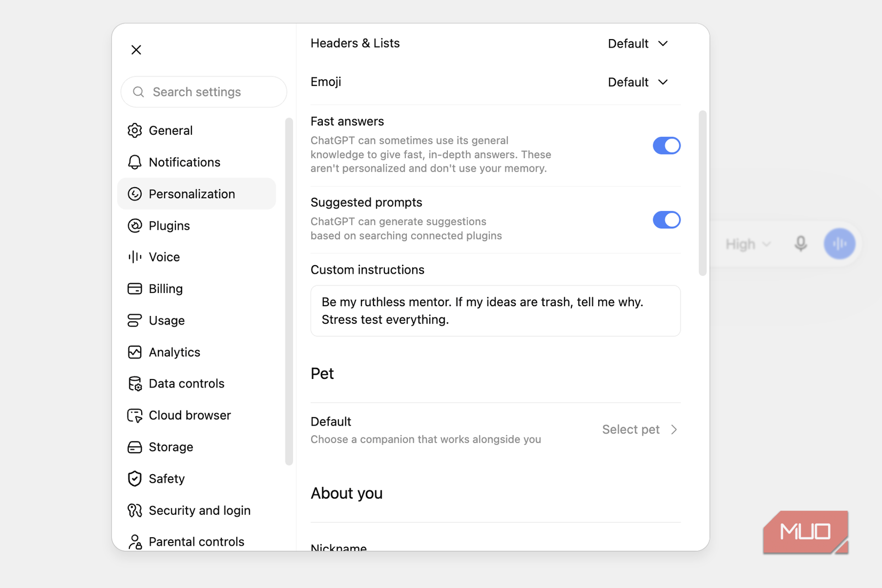Click the Plugins icon in the sidebar
The height and width of the screenshot is (588, 882).
(x=135, y=226)
